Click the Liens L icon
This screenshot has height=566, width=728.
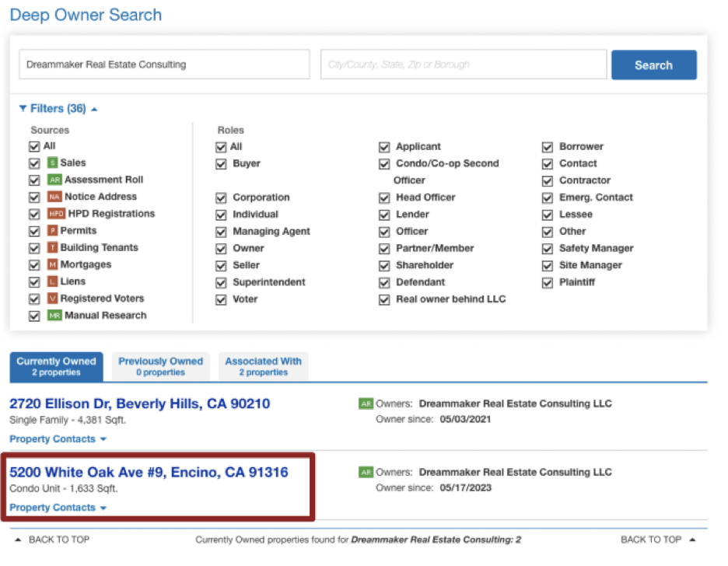pos(52,281)
